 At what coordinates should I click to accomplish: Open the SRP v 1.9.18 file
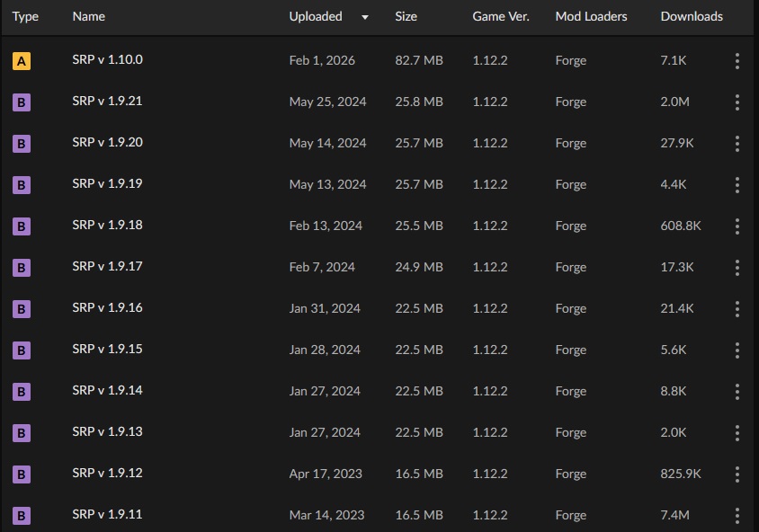click(x=107, y=225)
